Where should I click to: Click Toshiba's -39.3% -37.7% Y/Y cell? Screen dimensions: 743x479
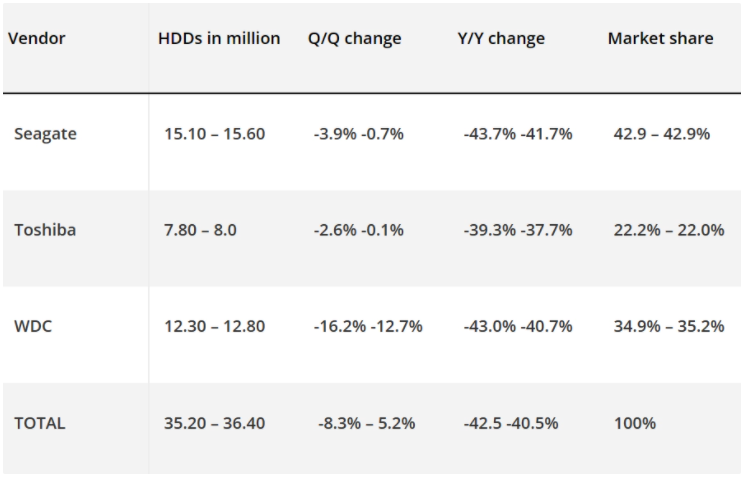(518, 230)
